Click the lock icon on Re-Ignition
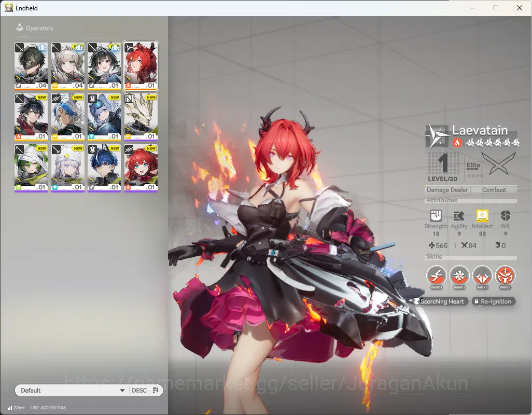 click(477, 301)
